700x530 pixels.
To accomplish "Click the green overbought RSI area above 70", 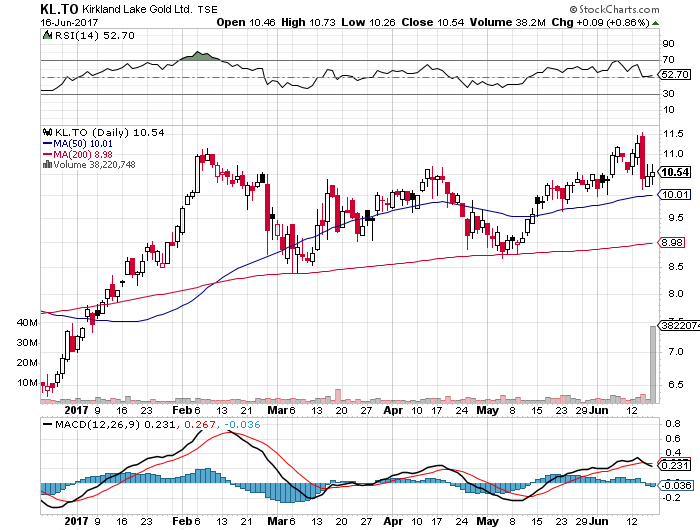I will point(199,56).
